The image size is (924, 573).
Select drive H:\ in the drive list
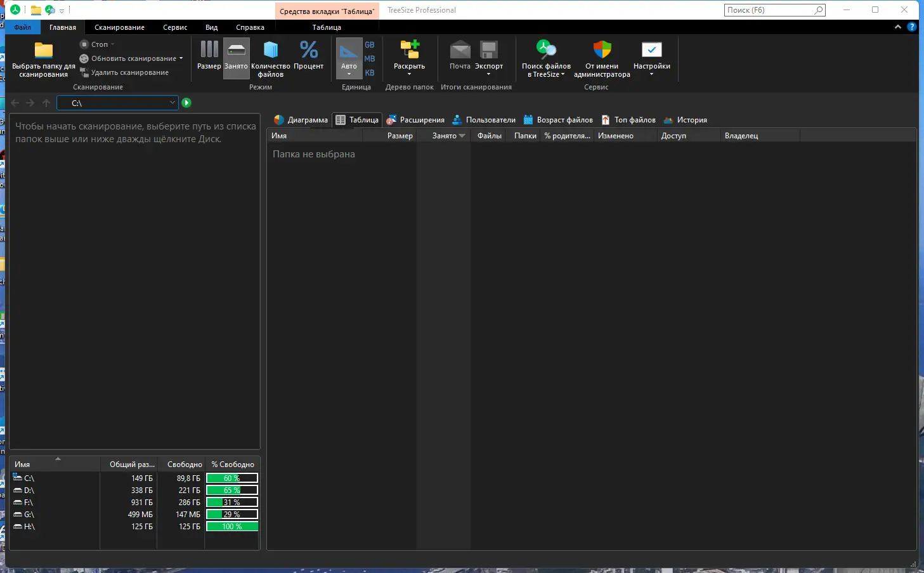coord(134,527)
